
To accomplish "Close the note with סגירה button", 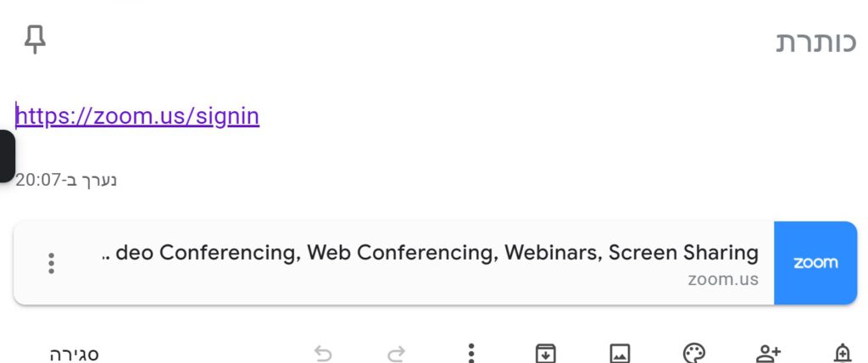I will pos(75,354).
